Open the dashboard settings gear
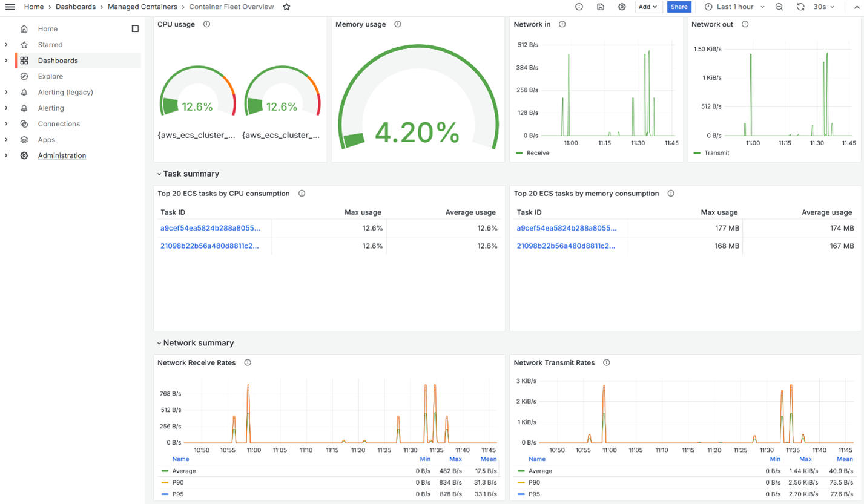The height and width of the screenshot is (504, 864). pos(622,7)
